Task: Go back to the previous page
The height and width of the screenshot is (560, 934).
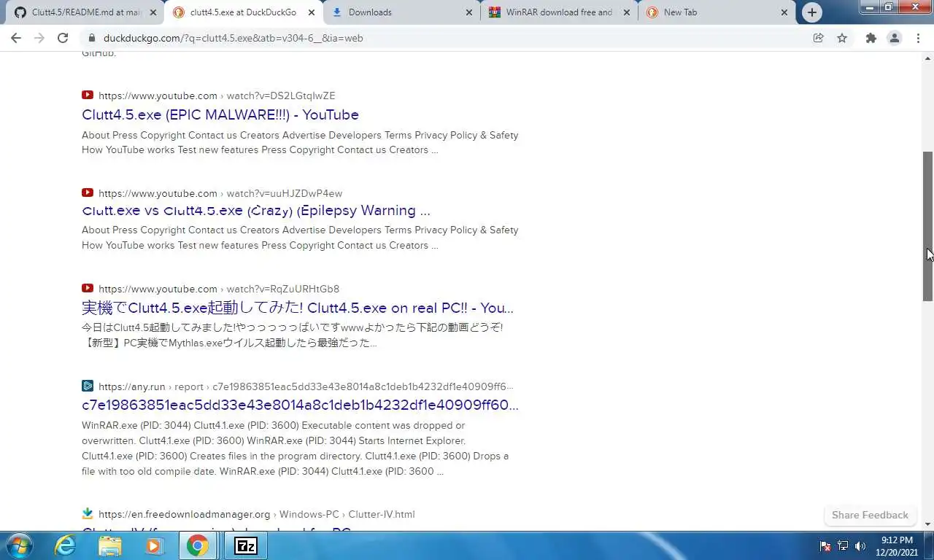Action: click(x=16, y=38)
